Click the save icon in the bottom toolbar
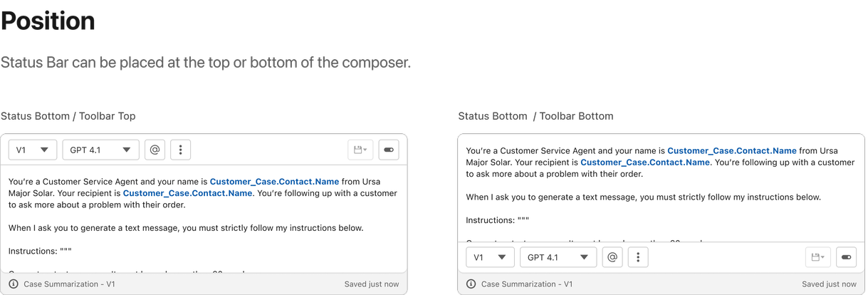 pyautogui.click(x=817, y=257)
